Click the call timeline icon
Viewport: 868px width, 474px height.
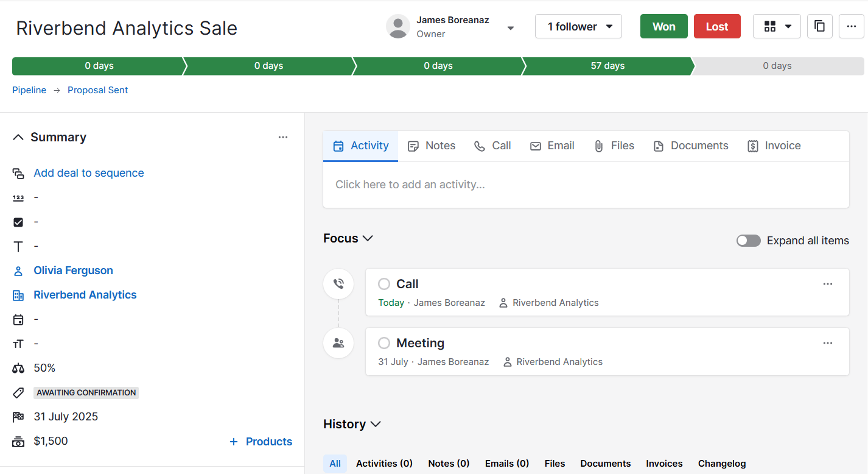click(x=338, y=284)
